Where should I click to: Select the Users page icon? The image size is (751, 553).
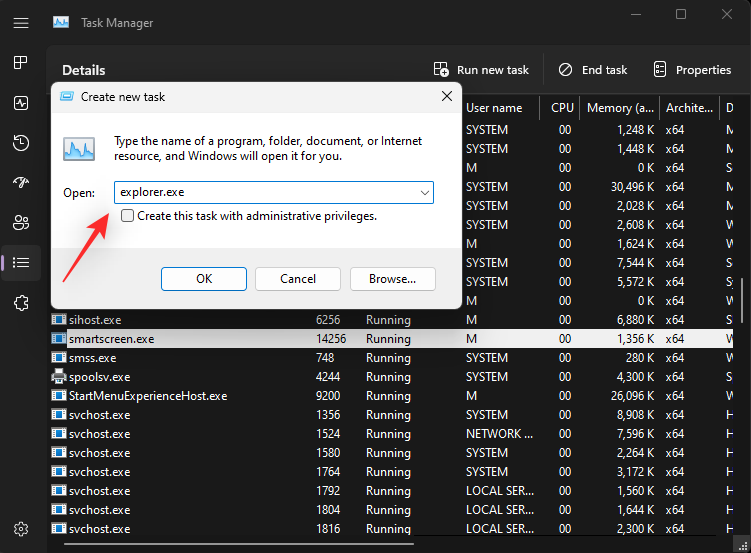pyautogui.click(x=21, y=222)
